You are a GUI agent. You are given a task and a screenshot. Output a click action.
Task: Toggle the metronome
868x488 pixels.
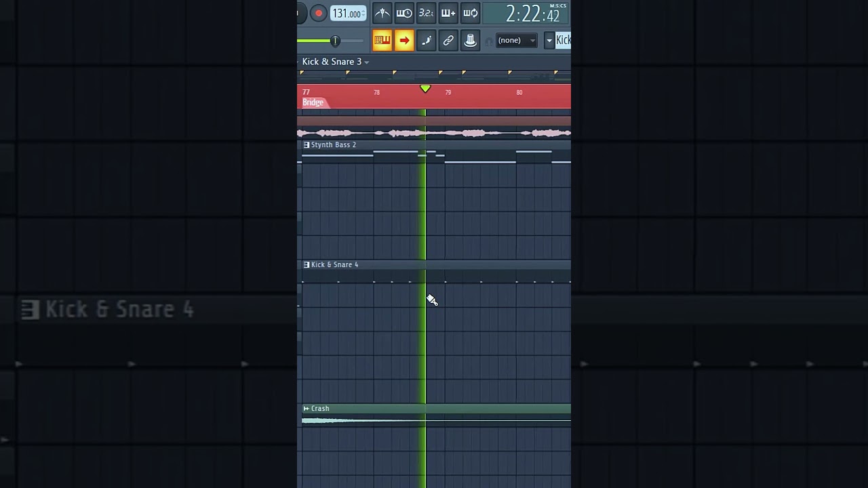[382, 13]
